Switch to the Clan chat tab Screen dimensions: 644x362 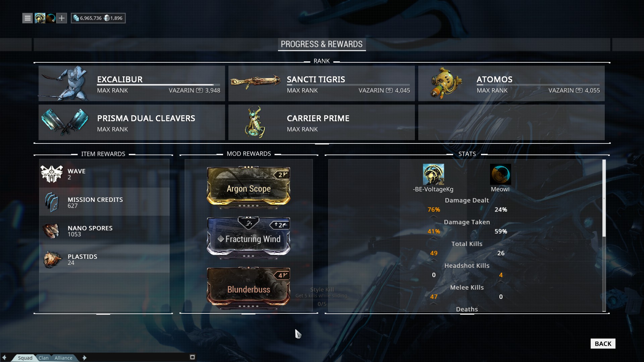click(44, 358)
